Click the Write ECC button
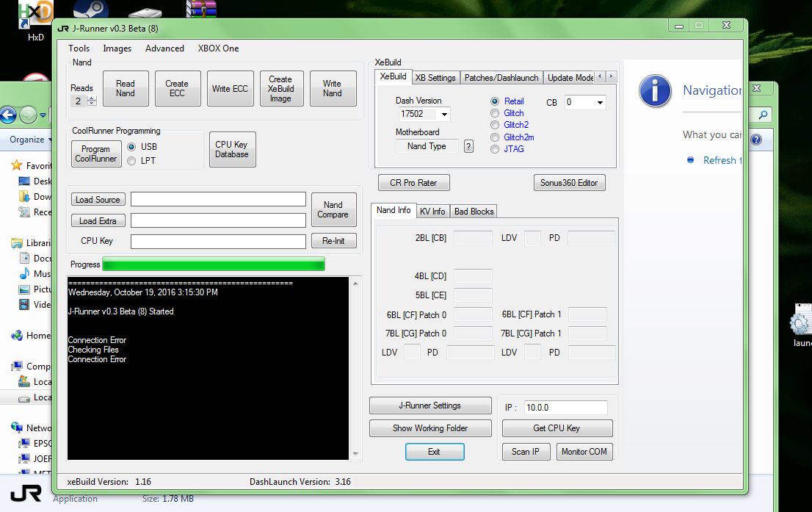 click(x=230, y=89)
